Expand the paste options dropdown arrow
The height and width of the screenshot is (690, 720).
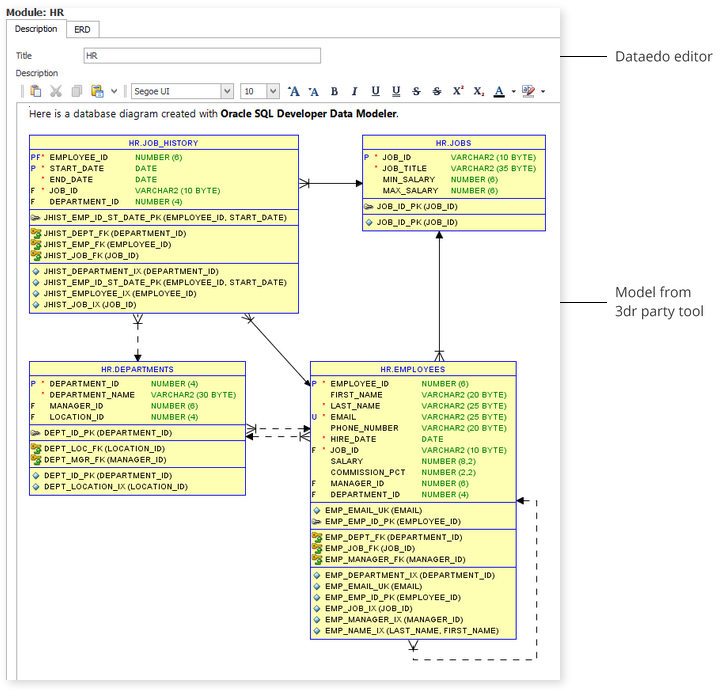[x=114, y=91]
